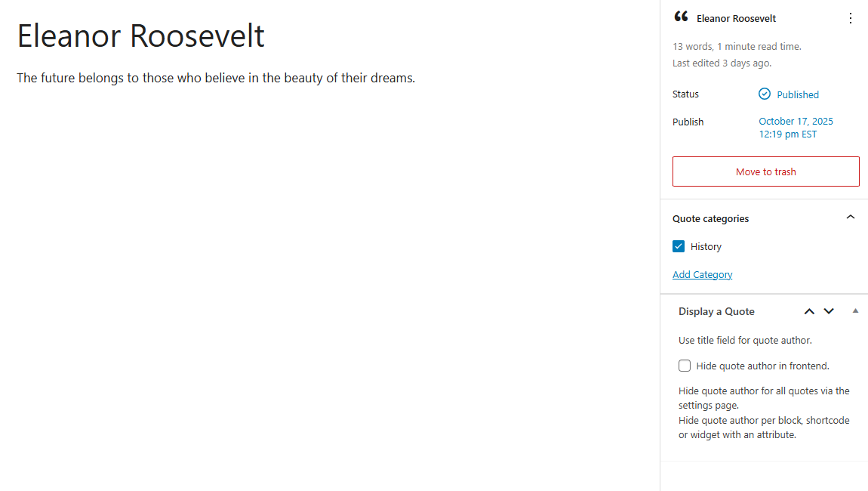Screen dimensions: 868x491
Task: Click the Quote categories panel heading
Action: tap(711, 218)
